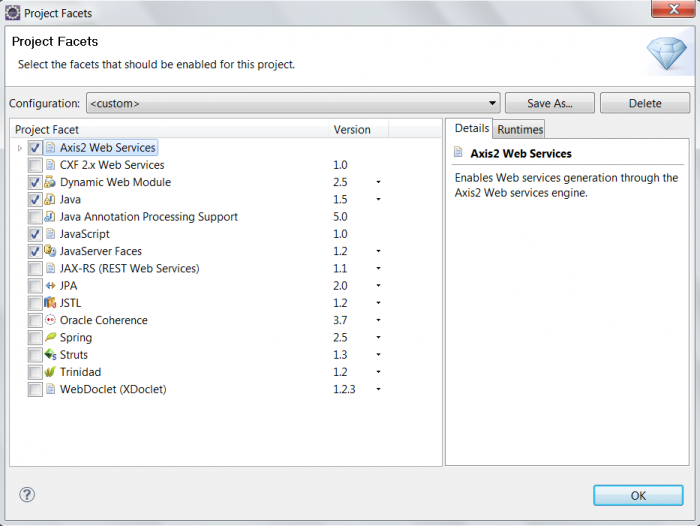Click the WebDoclet (XDoclet) icon

[x=50, y=389]
